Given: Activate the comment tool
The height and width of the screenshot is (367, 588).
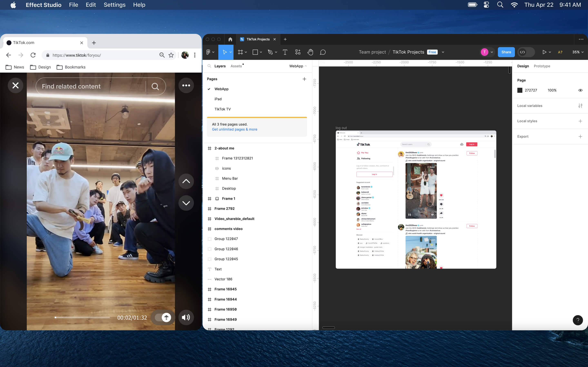Looking at the screenshot, I should 323,52.
